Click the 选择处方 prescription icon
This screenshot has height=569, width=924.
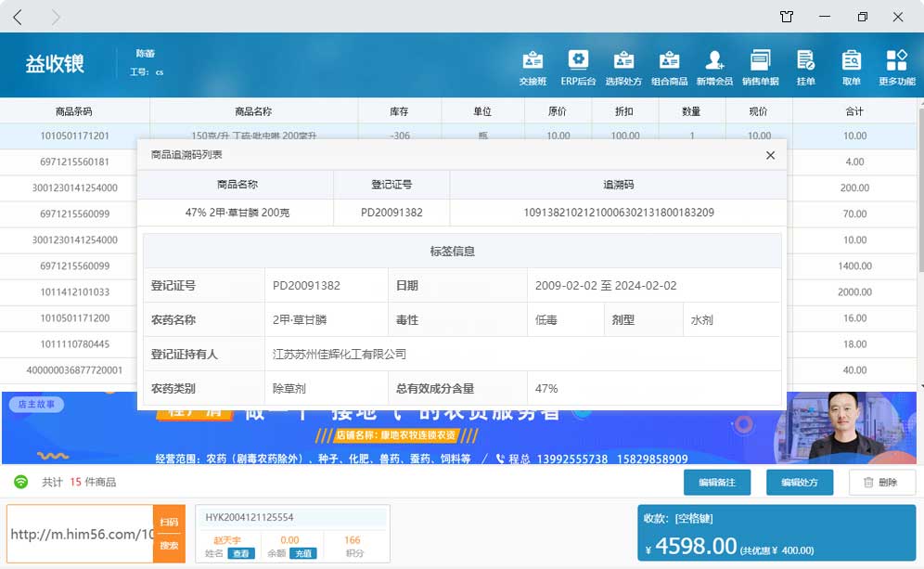pos(623,67)
